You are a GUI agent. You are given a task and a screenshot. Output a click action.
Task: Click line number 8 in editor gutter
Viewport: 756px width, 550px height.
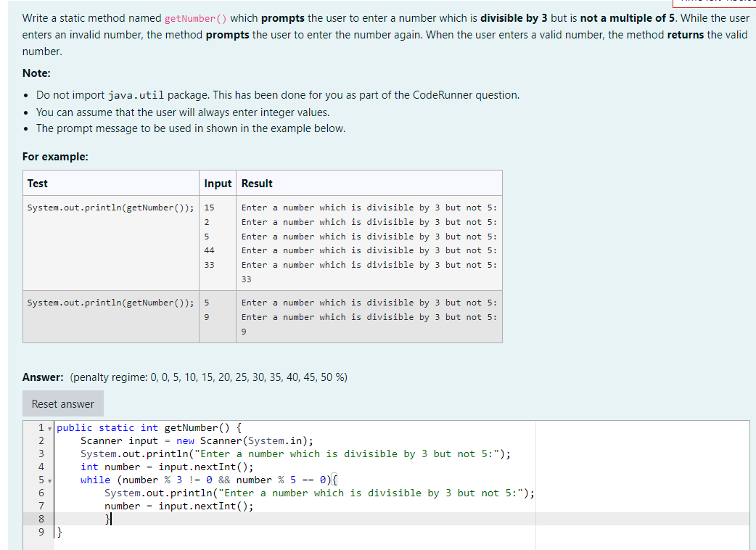click(x=41, y=519)
